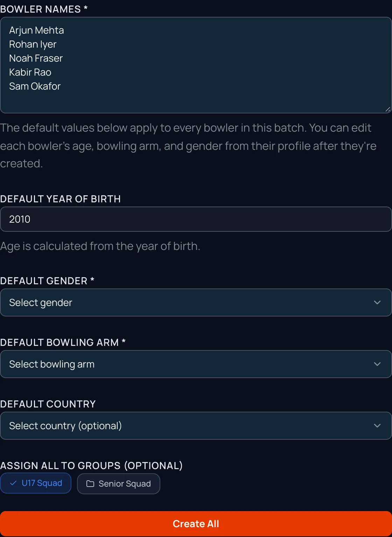The image size is (392, 537).
Task: Click the checkmark icon on U17 Squad
Action: 13,483
